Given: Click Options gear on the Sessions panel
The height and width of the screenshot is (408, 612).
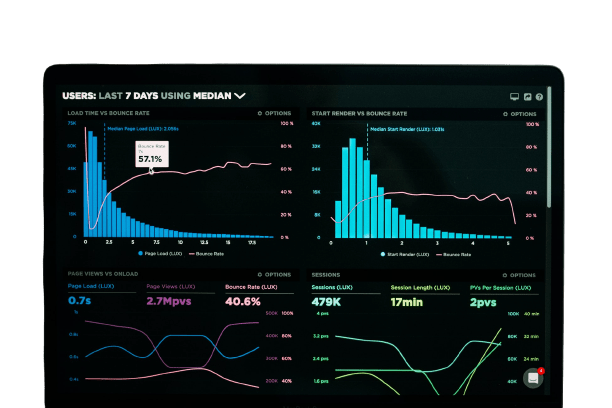Looking at the screenshot, I should coord(517,274).
